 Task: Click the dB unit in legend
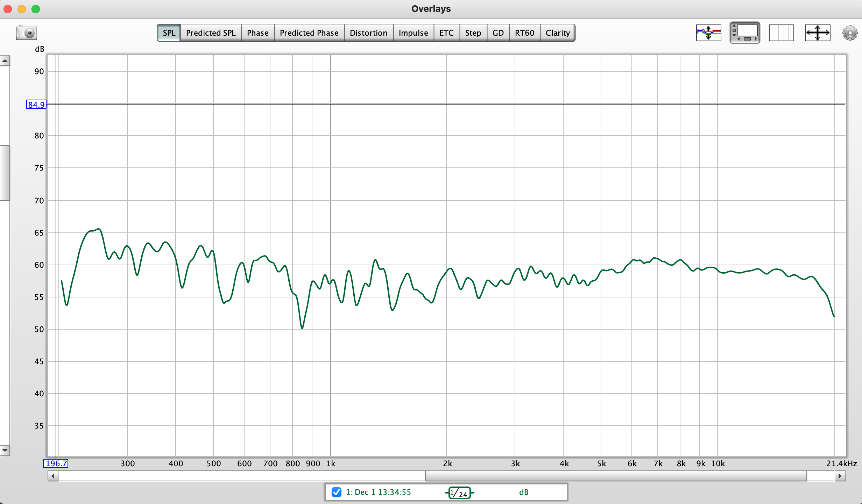(524, 492)
